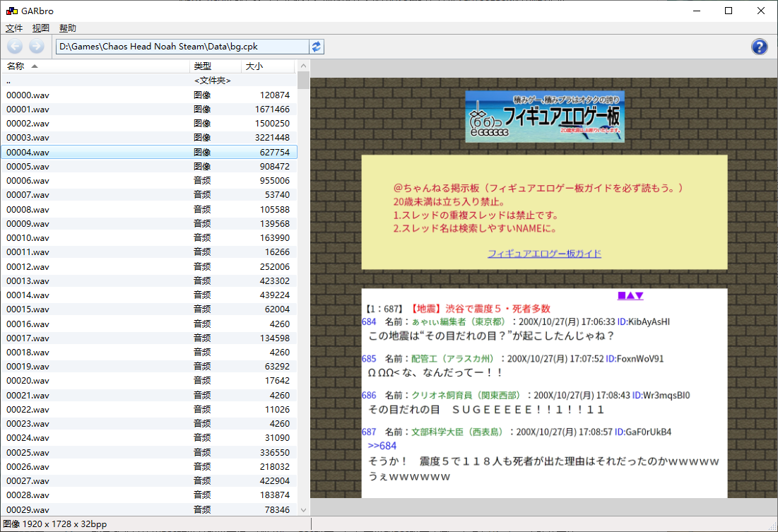This screenshot has height=532, width=778.
Task: Select audio file 00028.wav
Action: (x=149, y=495)
